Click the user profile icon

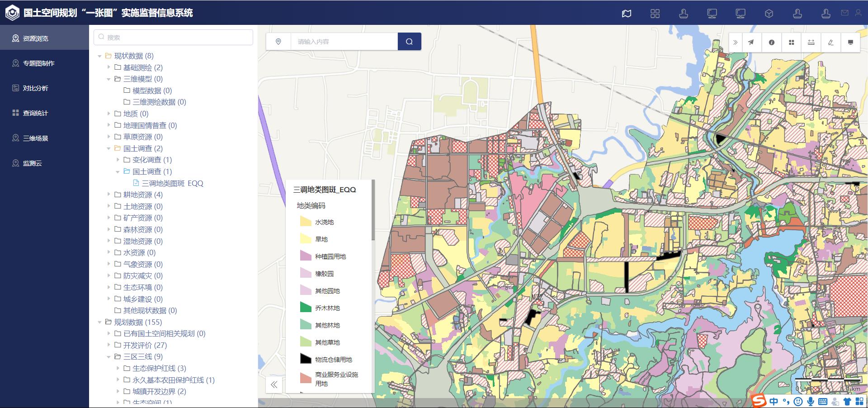(x=858, y=13)
